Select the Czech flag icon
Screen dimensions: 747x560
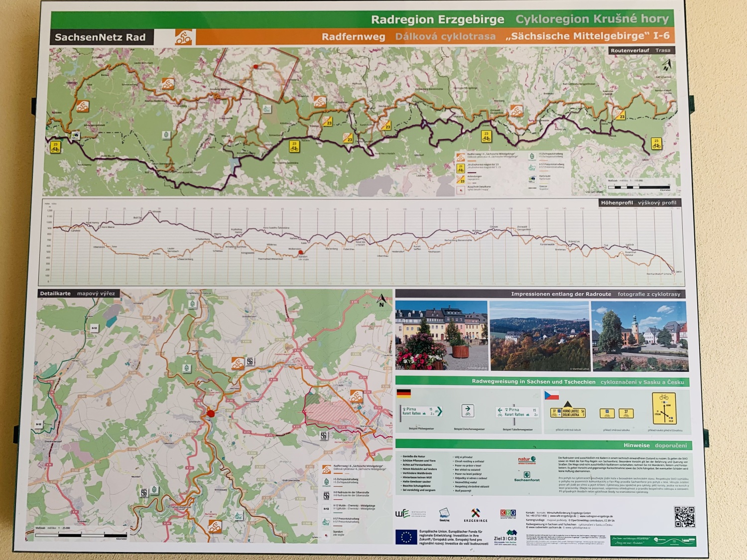(551, 396)
